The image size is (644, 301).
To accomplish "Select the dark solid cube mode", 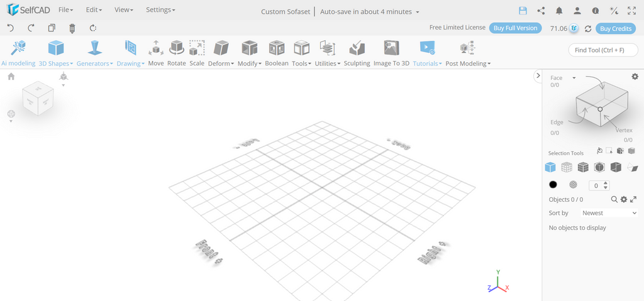I will (x=616, y=167).
